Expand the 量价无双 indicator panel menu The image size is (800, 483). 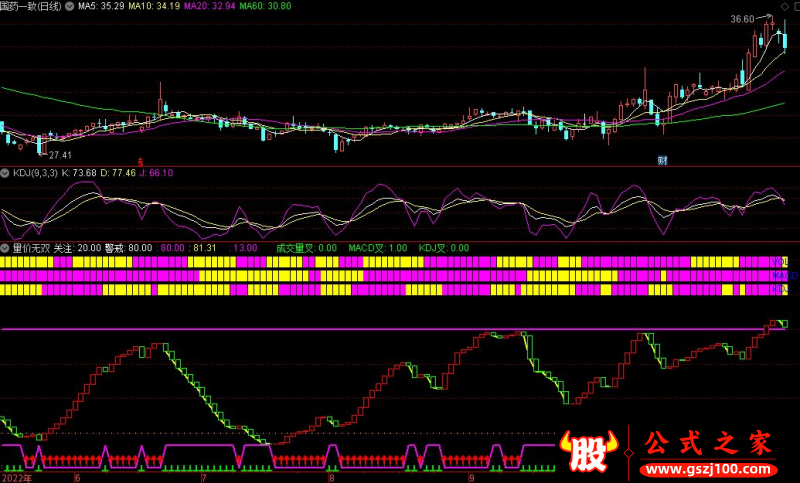tap(5, 248)
